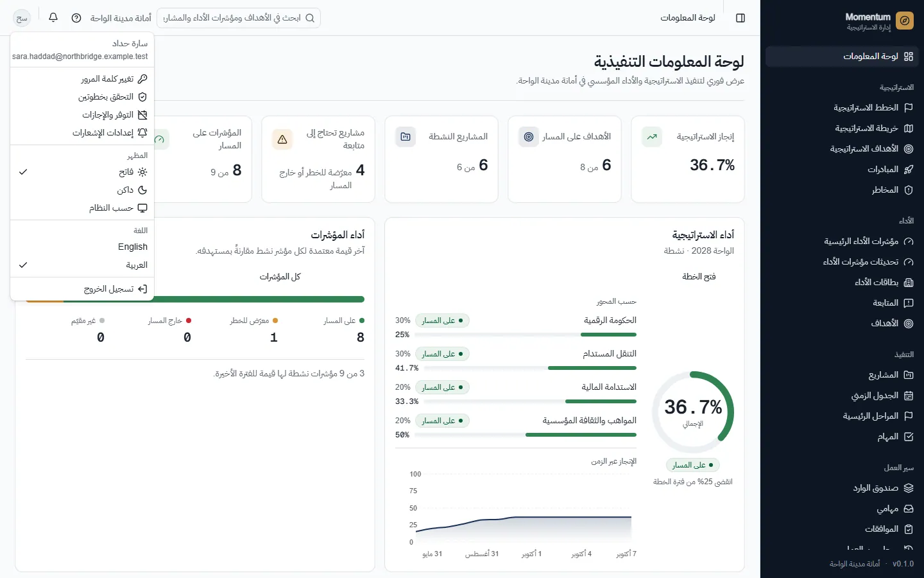Click the folder icon on المشاريع النشطة card
The width and height of the screenshot is (924, 578).
click(406, 137)
